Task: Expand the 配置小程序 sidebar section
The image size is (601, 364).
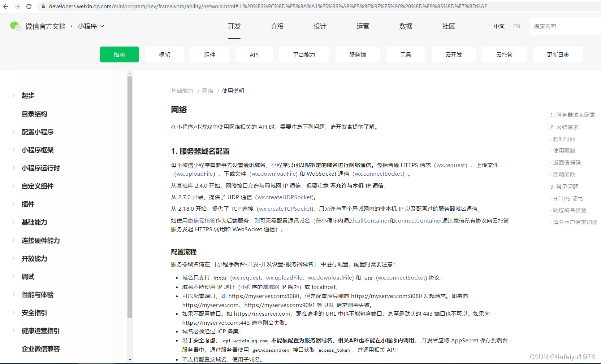Action: click(x=13, y=132)
